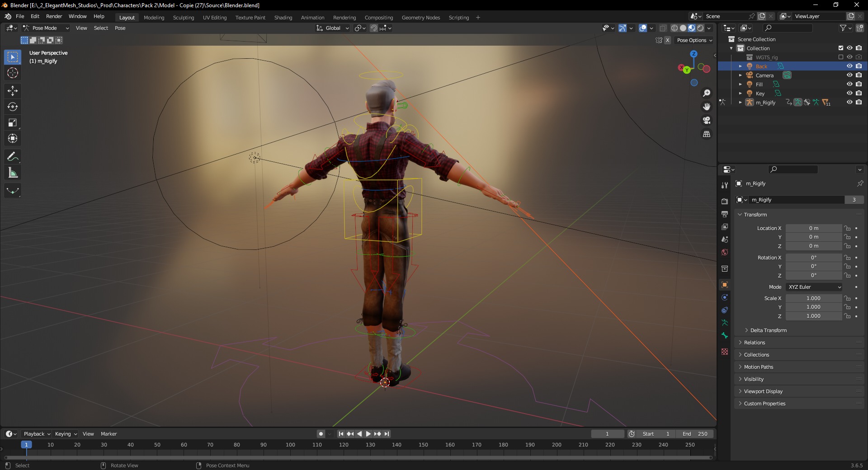
Task: Open the timeline Marker menu
Action: click(109, 434)
